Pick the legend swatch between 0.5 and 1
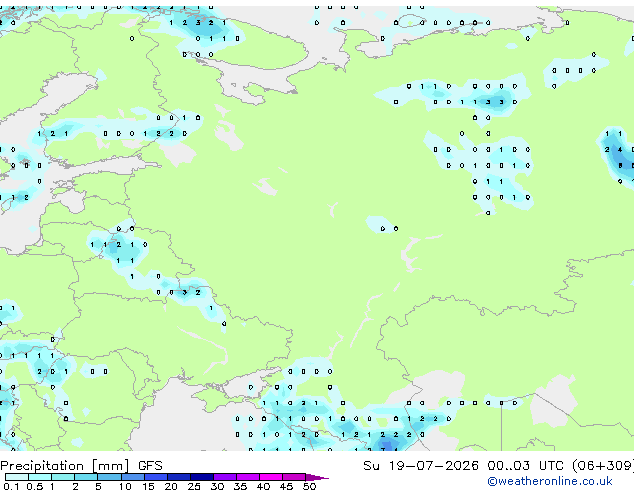The image size is (634, 490). click(x=40, y=477)
